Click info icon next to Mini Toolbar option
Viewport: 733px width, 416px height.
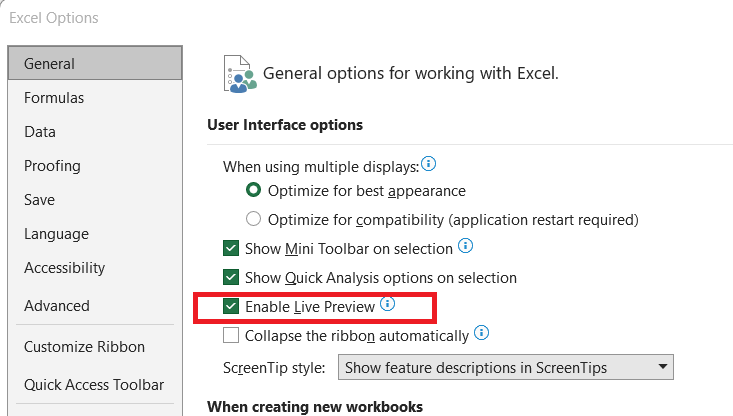click(x=465, y=245)
